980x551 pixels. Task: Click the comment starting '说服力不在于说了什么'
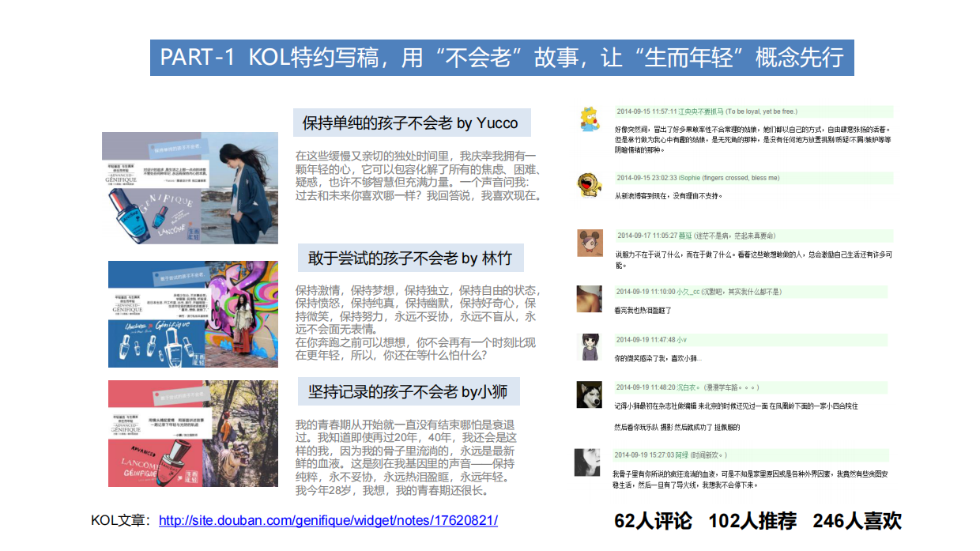pyautogui.click(x=753, y=259)
